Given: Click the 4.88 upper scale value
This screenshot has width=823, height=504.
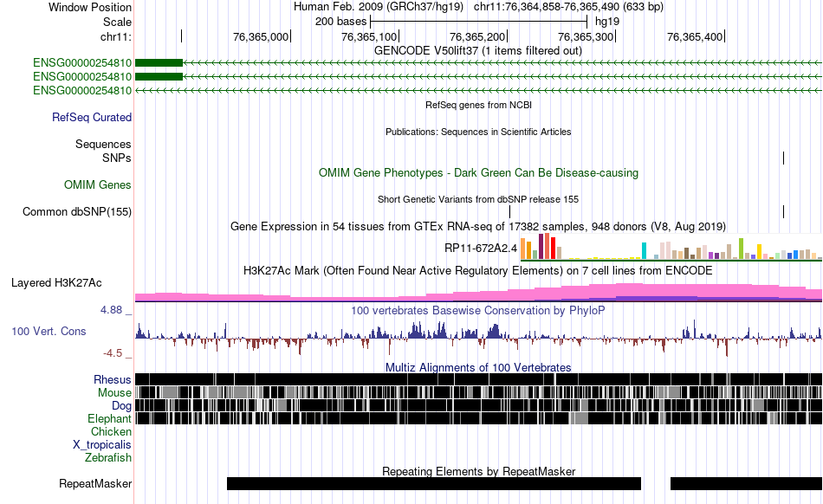Looking at the screenshot, I should (111, 310).
